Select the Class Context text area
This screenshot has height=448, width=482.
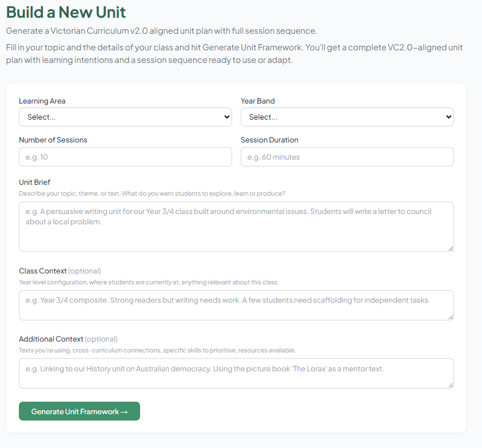click(236, 304)
